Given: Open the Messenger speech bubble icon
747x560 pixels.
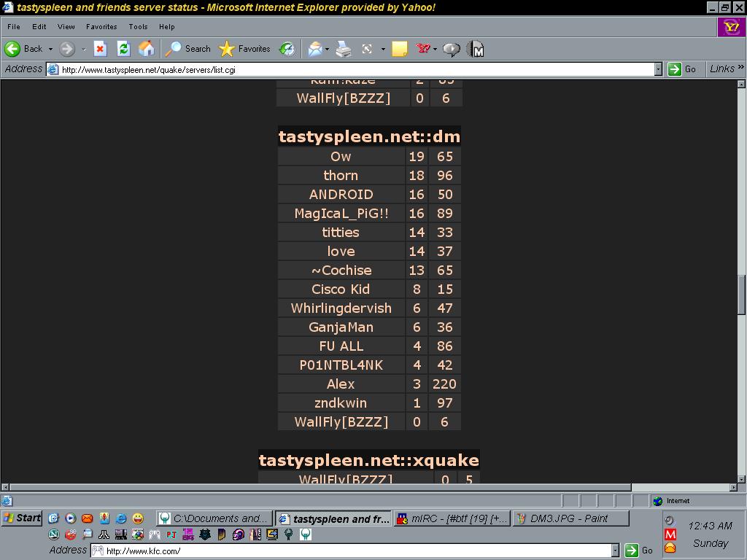Looking at the screenshot, I should (x=452, y=49).
